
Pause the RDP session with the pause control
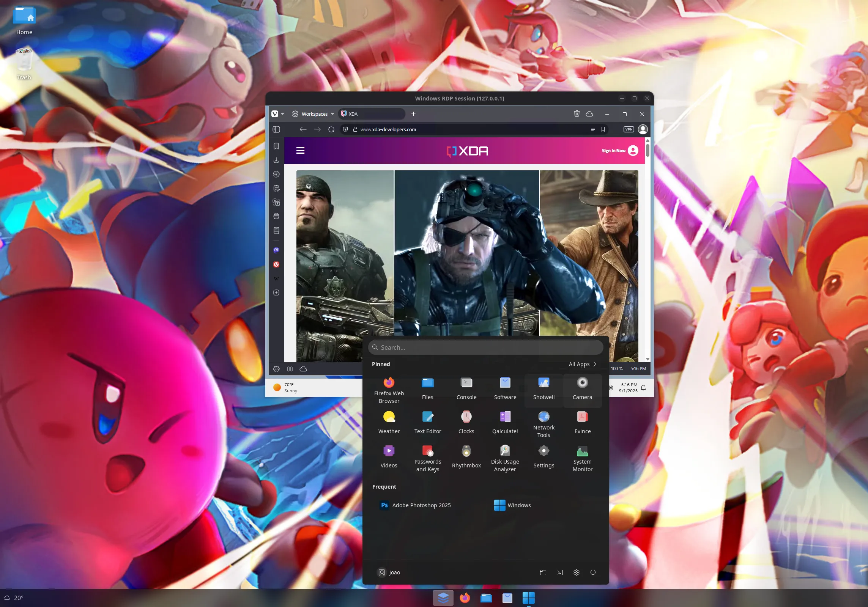(290, 368)
